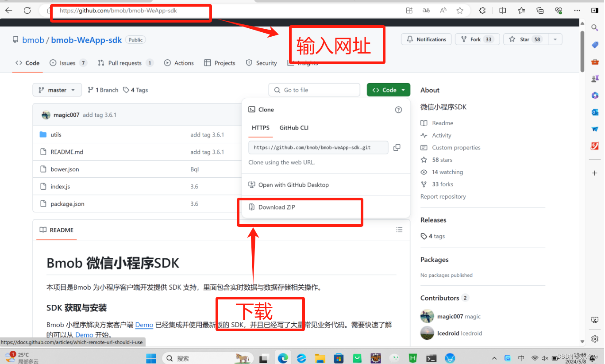Open Outlook icon in Edge sidebar
The width and height of the screenshot is (605, 364).
(595, 112)
